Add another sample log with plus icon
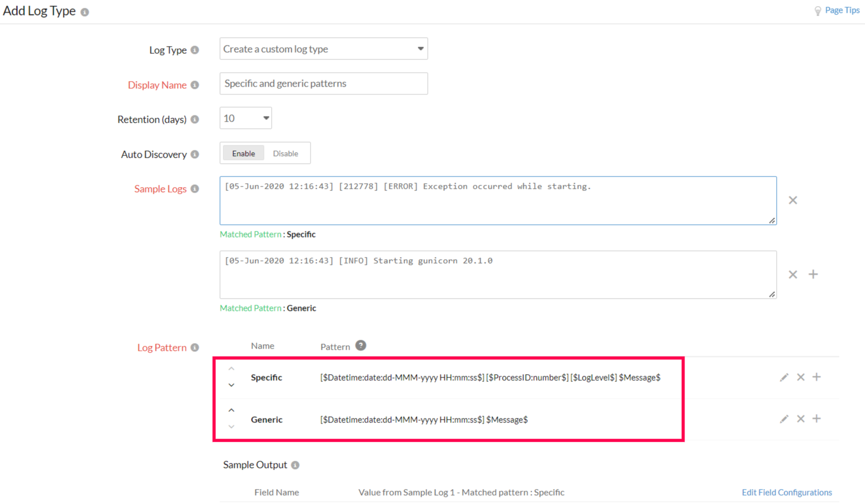Viewport: 865px width, 504px height. point(813,274)
